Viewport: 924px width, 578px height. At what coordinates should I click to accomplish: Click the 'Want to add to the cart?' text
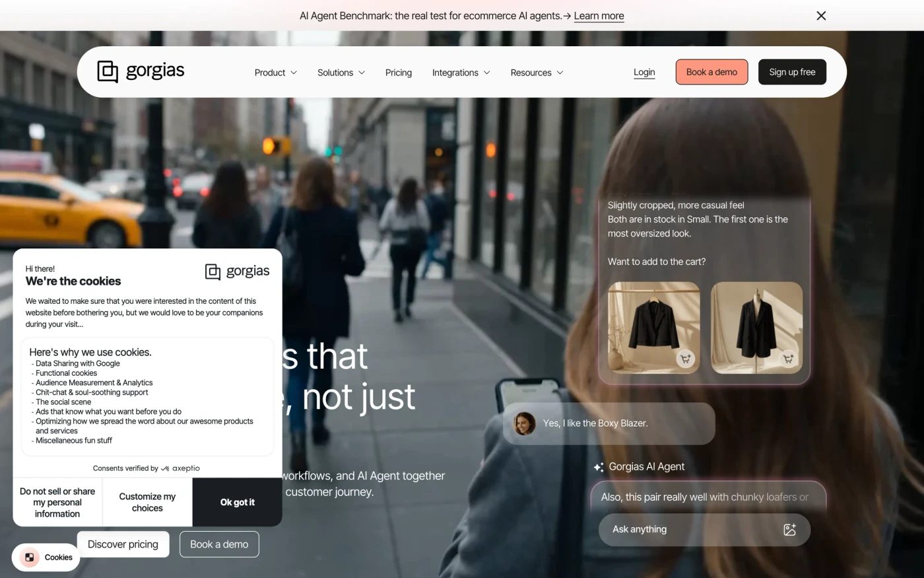point(657,262)
